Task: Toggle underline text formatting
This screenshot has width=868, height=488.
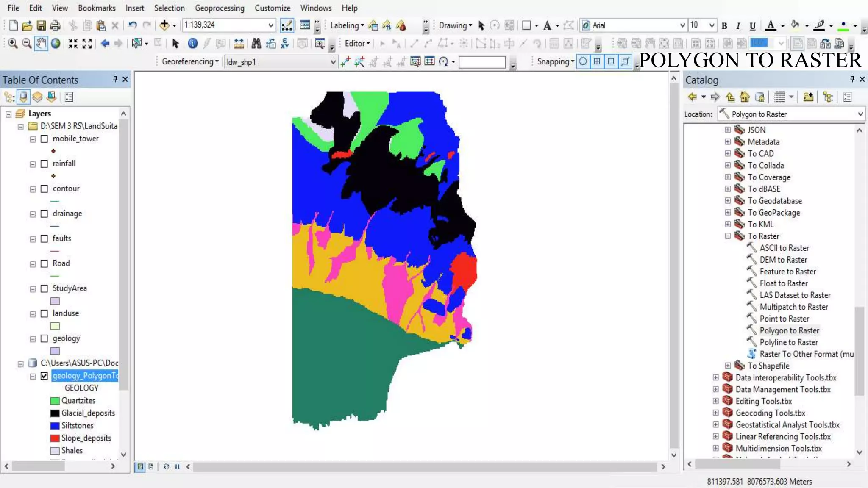Action: pyautogui.click(x=752, y=26)
